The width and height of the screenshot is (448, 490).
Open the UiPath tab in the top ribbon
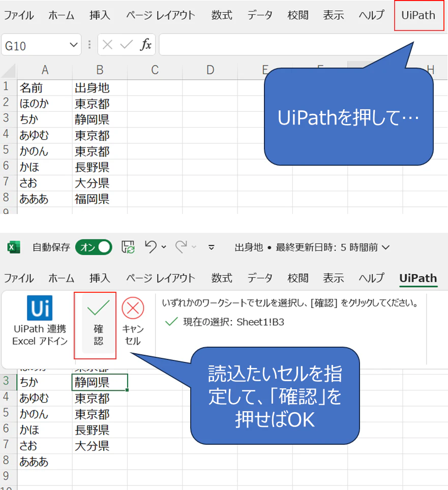point(419,15)
